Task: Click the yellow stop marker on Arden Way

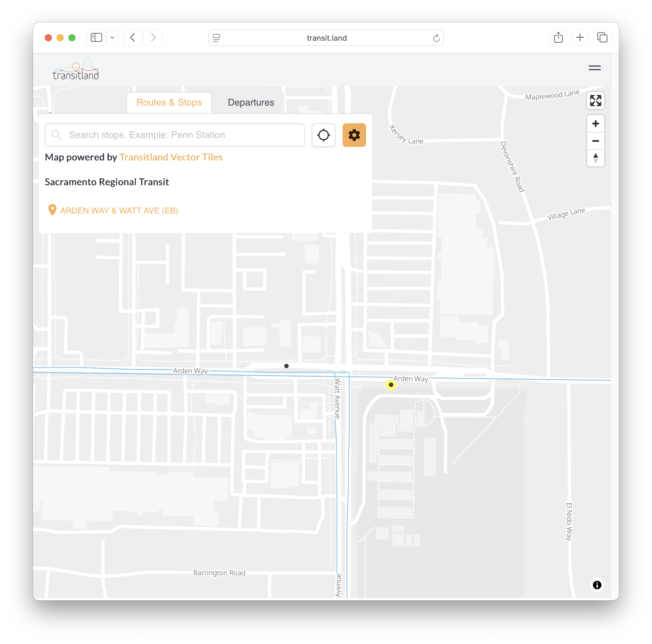Action: [x=391, y=385]
